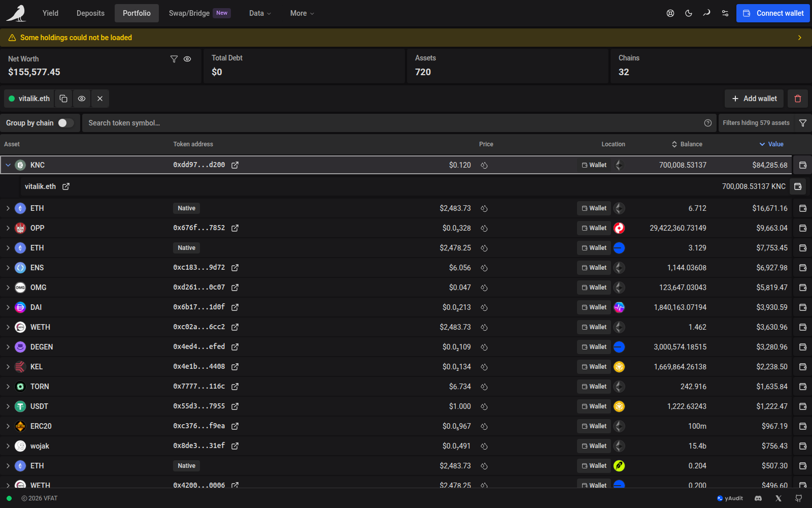Select the Portfolio tab
The width and height of the screenshot is (812, 508).
(x=137, y=13)
